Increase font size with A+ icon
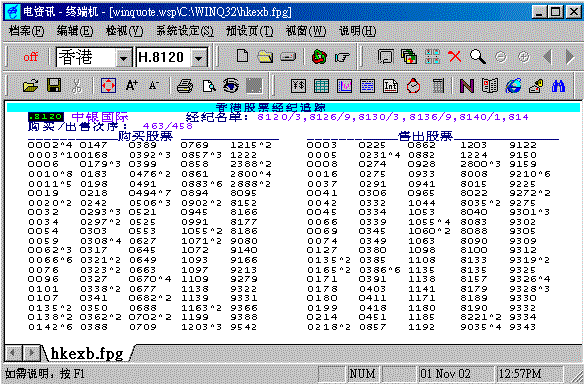 point(131,86)
